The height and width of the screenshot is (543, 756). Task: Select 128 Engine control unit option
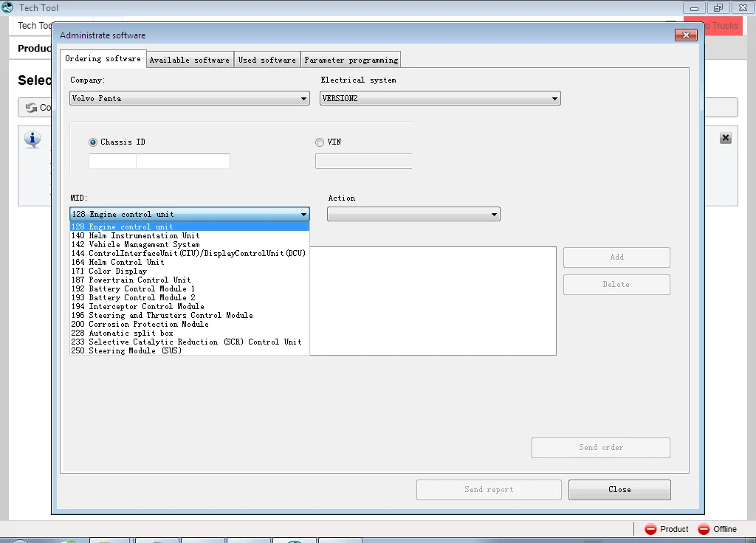[x=190, y=226]
